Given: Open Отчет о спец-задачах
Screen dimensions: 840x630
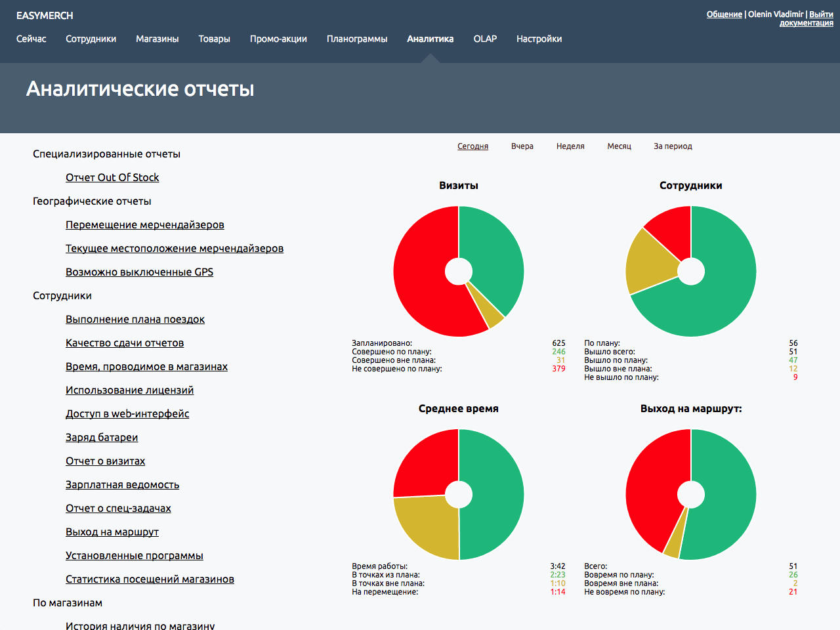Looking at the screenshot, I should [118, 508].
